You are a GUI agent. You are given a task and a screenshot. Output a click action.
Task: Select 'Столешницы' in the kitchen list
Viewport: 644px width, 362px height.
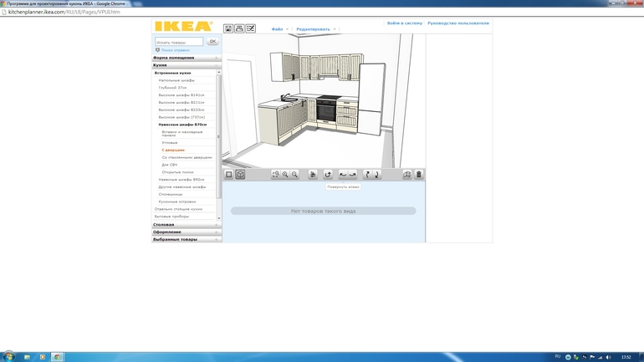(x=171, y=194)
